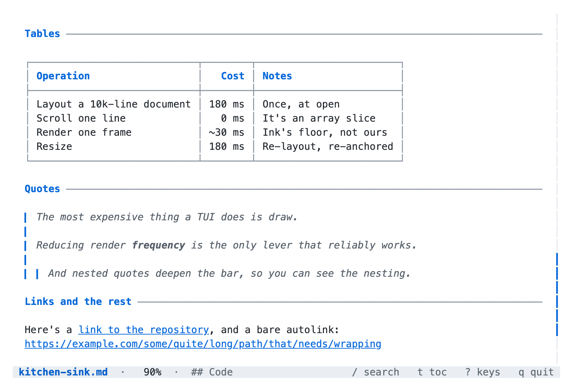Click the nested quote about deepening the bar
The image size is (571, 392).
[x=230, y=274]
